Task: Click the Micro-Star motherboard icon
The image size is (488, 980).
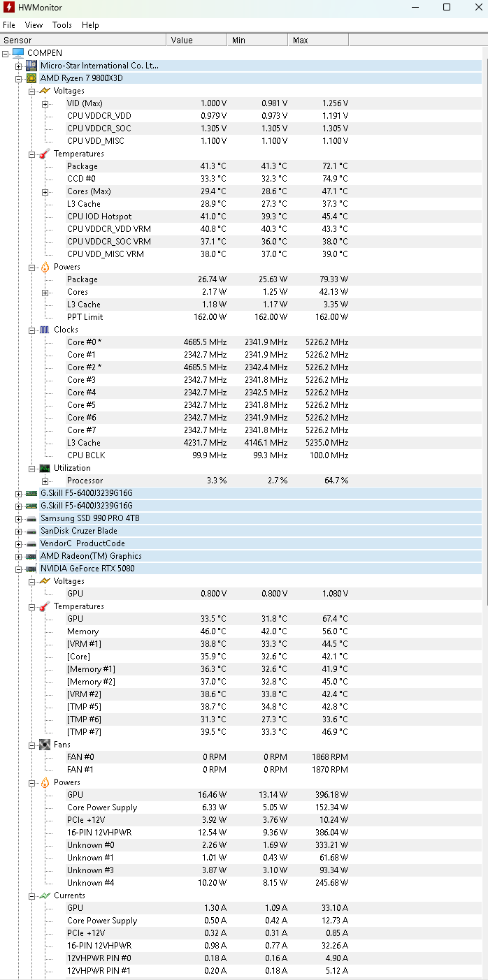Action: coord(31,66)
